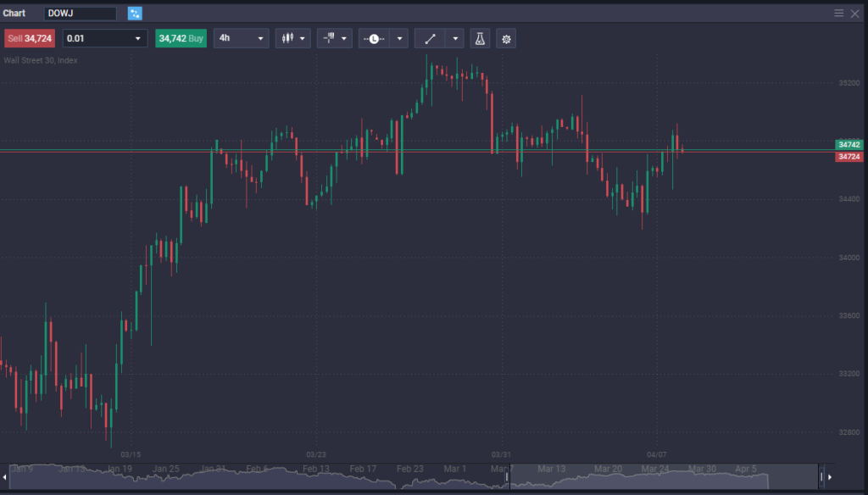
Task: Click the clock time-interval icon
Action: click(x=374, y=38)
